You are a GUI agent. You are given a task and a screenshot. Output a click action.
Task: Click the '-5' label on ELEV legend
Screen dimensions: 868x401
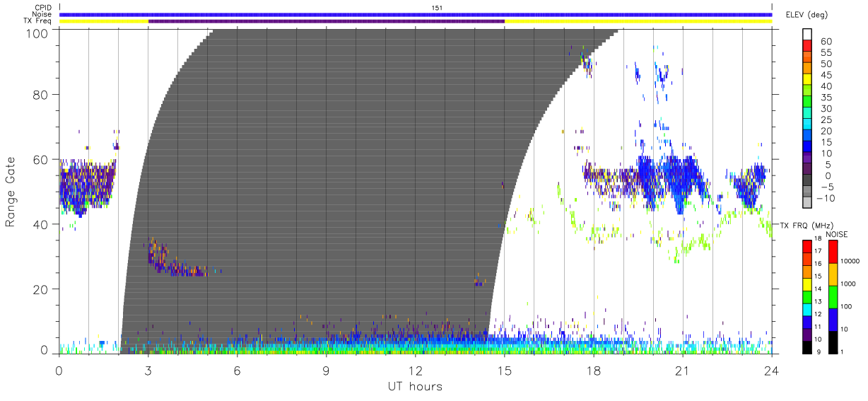(828, 187)
